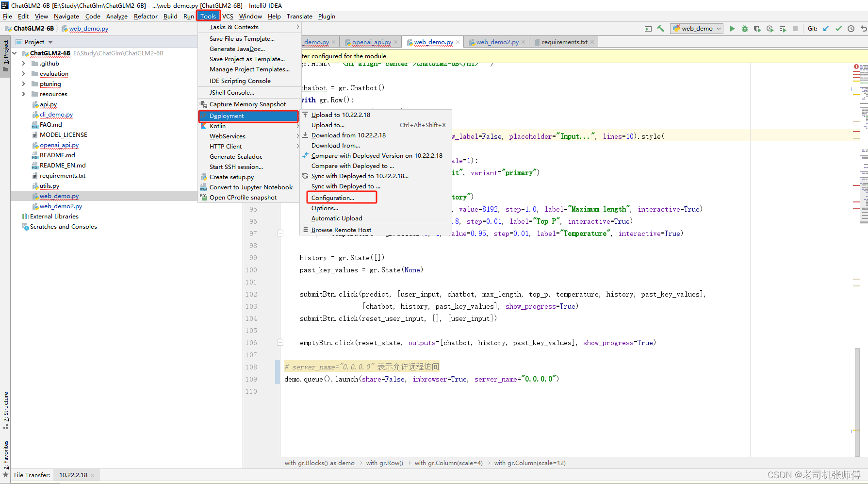
Task: Choose Sync with Deployed to 10.22.2.18
Action: [x=360, y=176]
